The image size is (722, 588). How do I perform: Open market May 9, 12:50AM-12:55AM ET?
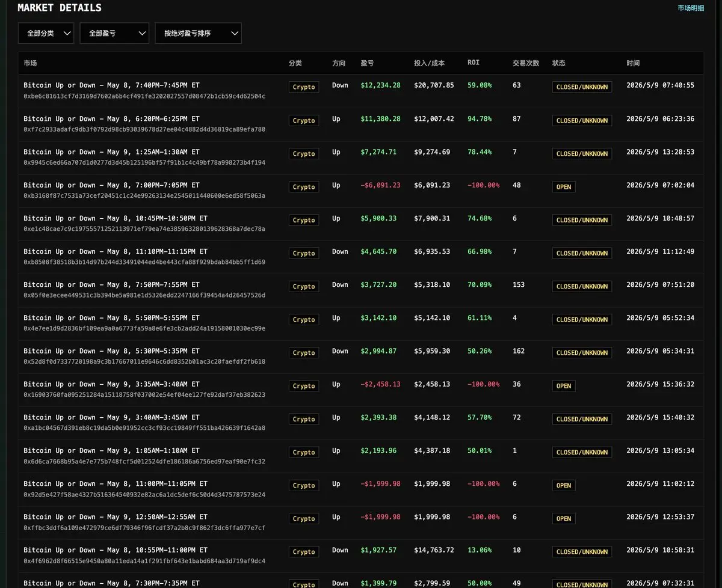pyautogui.click(x=116, y=516)
